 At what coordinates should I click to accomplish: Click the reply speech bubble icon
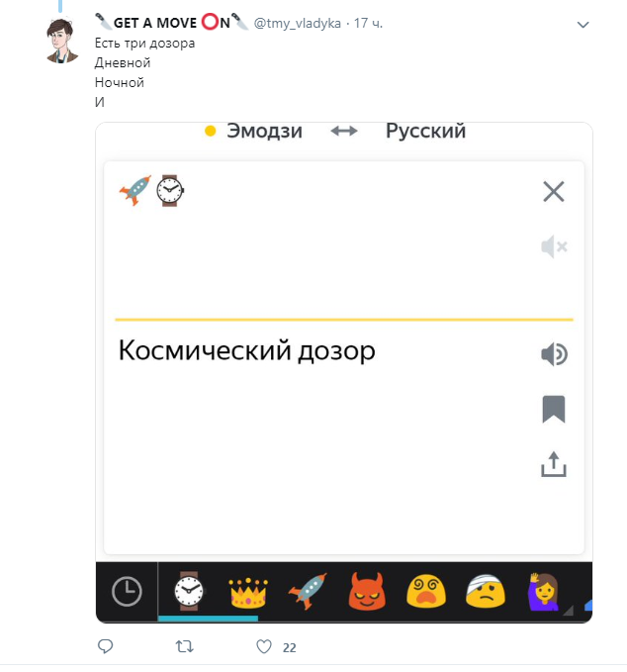106,646
